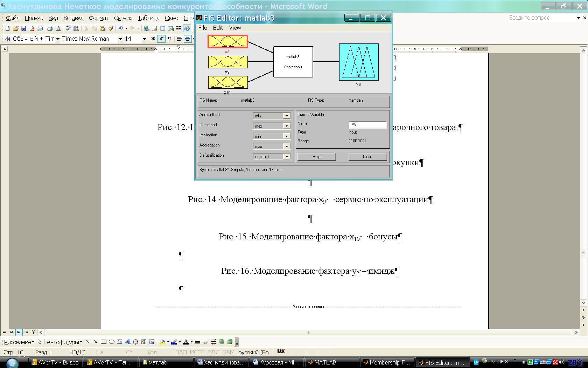The image size is (588, 368).
Task: Open the Word Таблица menu
Action: (x=148, y=18)
